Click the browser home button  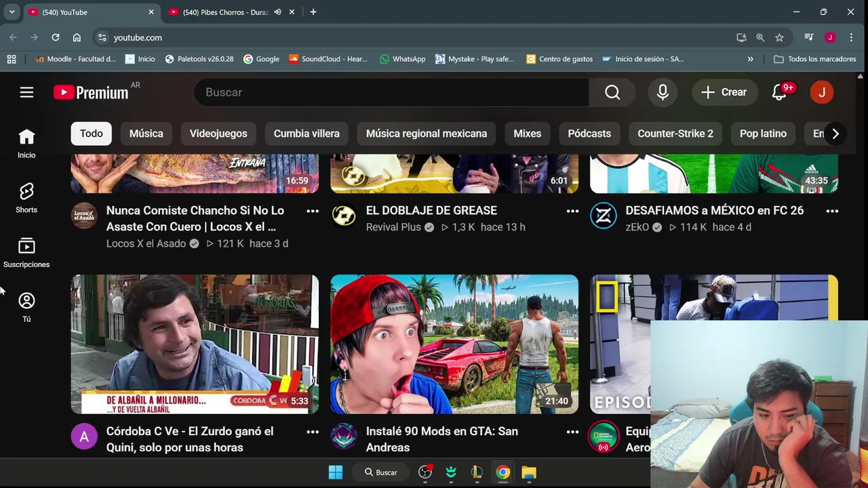pyautogui.click(x=77, y=37)
